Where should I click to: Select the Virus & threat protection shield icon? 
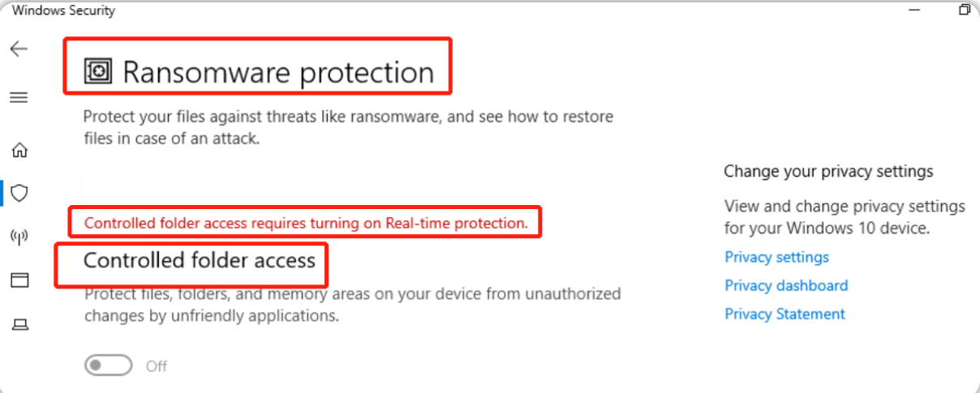(x=19, y=193)
